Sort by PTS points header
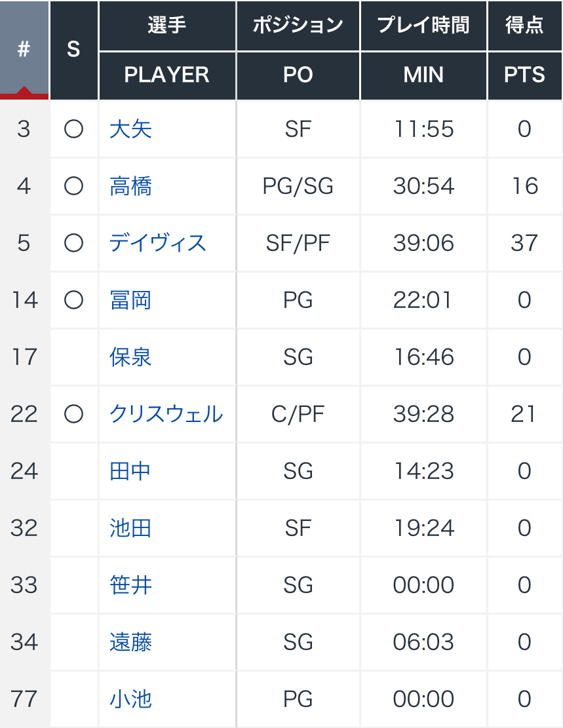This screenshot has width=563, height=728. tap(524, 75)
